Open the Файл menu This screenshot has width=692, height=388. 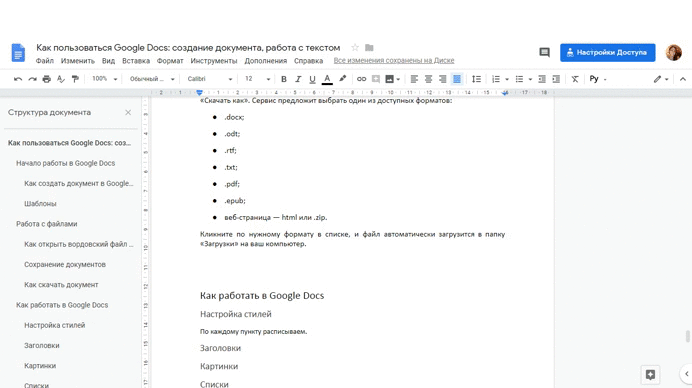(45, 61)
